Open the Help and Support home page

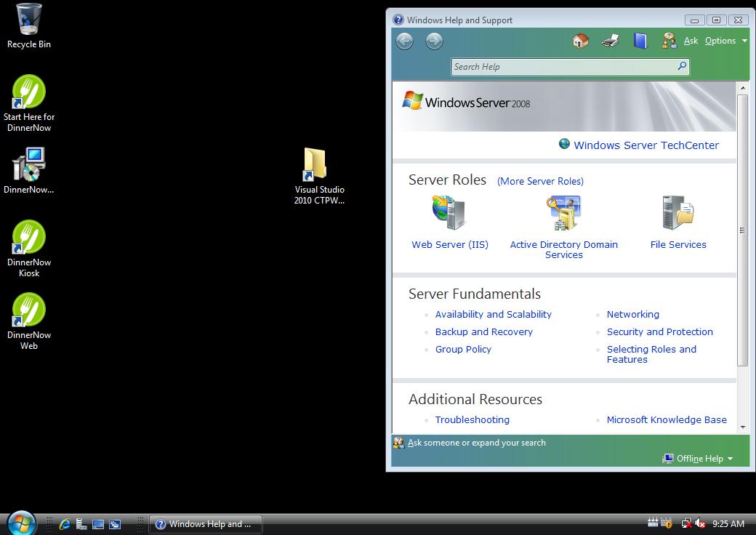point(581,41)
